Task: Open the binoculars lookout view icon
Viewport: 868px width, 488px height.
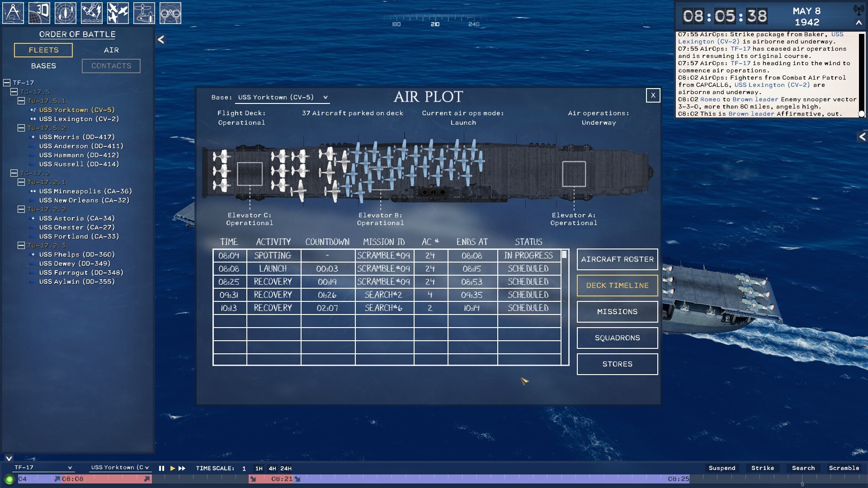Action: (170, 13)
